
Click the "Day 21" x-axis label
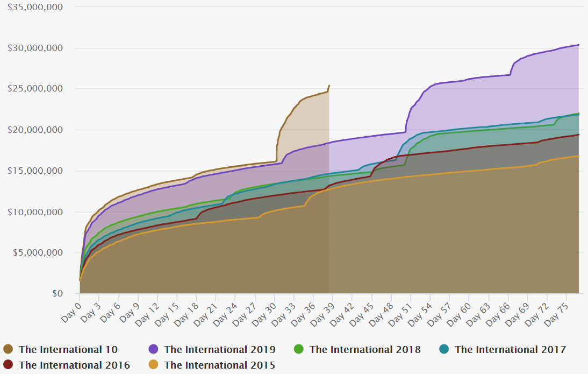tap(206, 314)
